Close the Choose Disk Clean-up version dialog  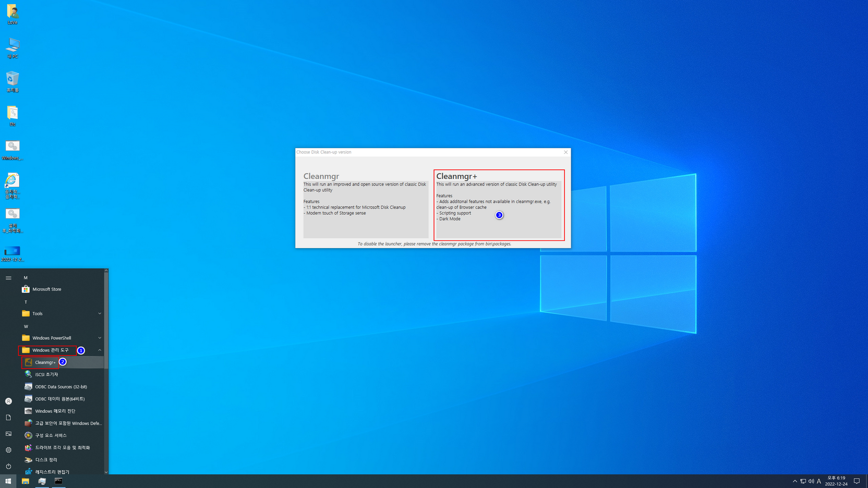point(565,152)
